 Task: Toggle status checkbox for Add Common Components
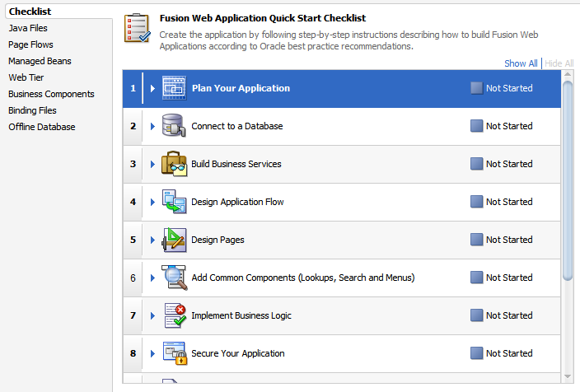tap(476, 278)
